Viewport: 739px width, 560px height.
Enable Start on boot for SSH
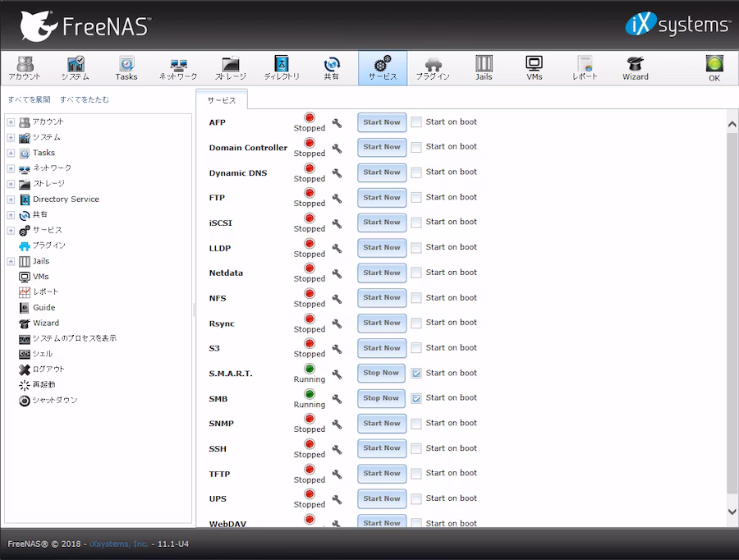[x=416, y=448]
